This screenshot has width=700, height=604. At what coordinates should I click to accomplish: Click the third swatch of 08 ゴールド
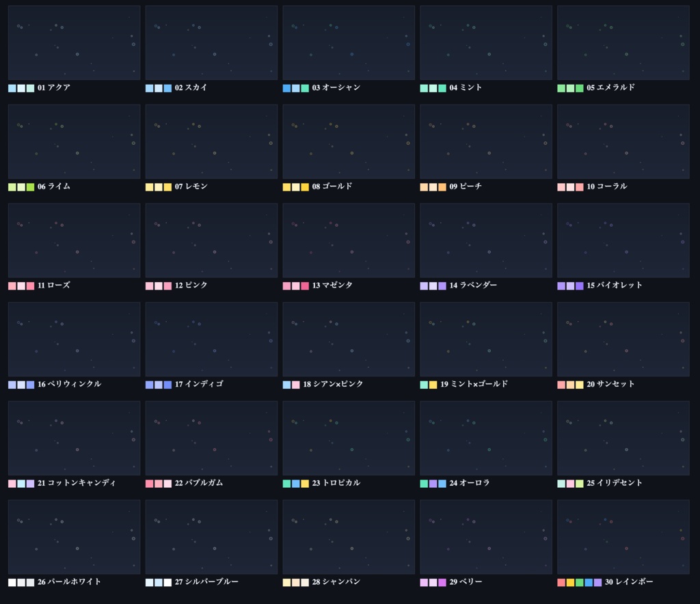(x=305, y=187)
